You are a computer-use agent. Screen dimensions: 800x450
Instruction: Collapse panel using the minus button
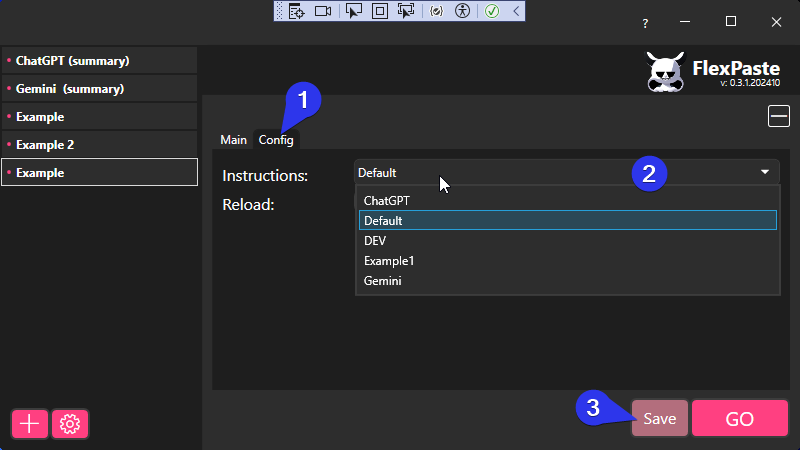778,117
